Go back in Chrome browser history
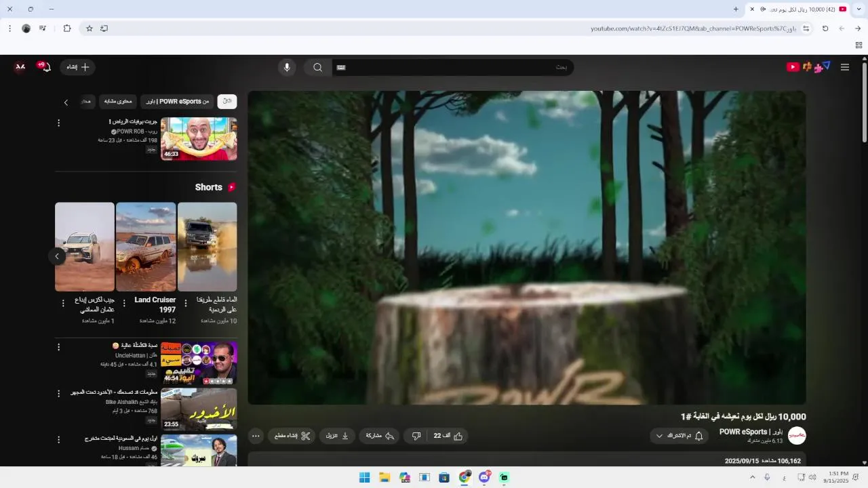The width and height of the screenshot is (868, 488). pos(858,28)
